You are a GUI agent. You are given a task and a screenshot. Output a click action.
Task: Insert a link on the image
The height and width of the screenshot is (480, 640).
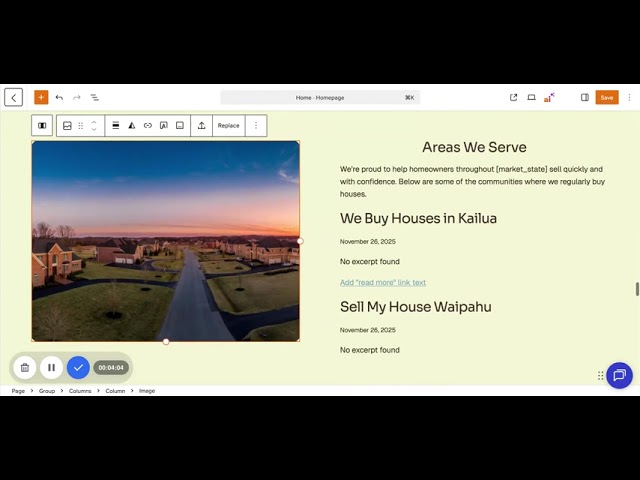pos(148,126)
